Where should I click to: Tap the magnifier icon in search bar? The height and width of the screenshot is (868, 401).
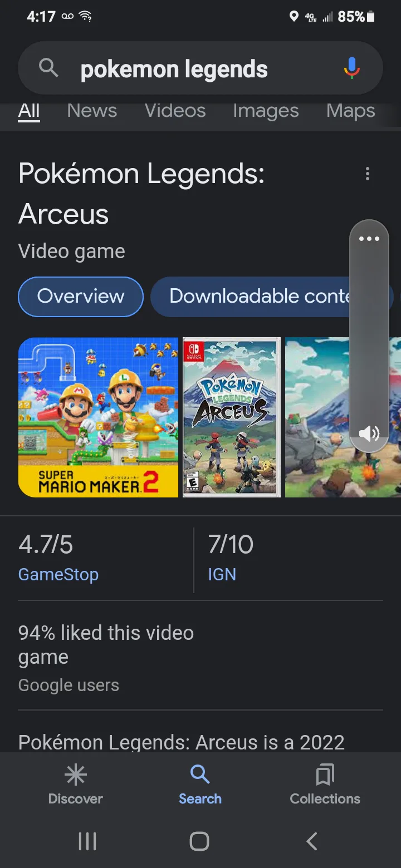[x=49, y=68]
